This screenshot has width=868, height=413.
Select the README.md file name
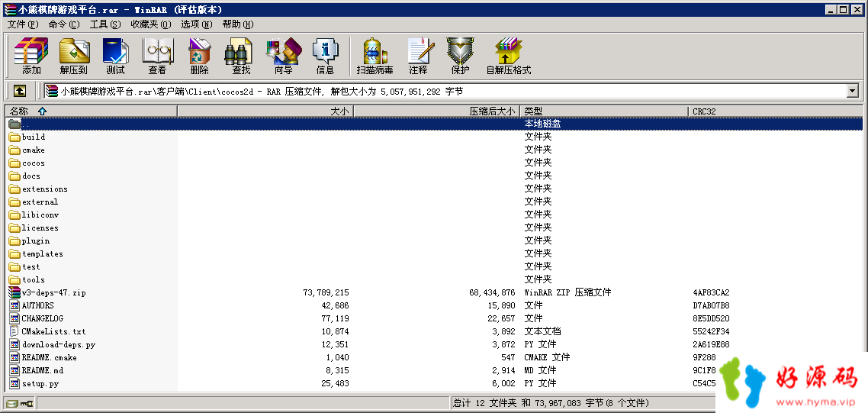click(x=43, y=370)
